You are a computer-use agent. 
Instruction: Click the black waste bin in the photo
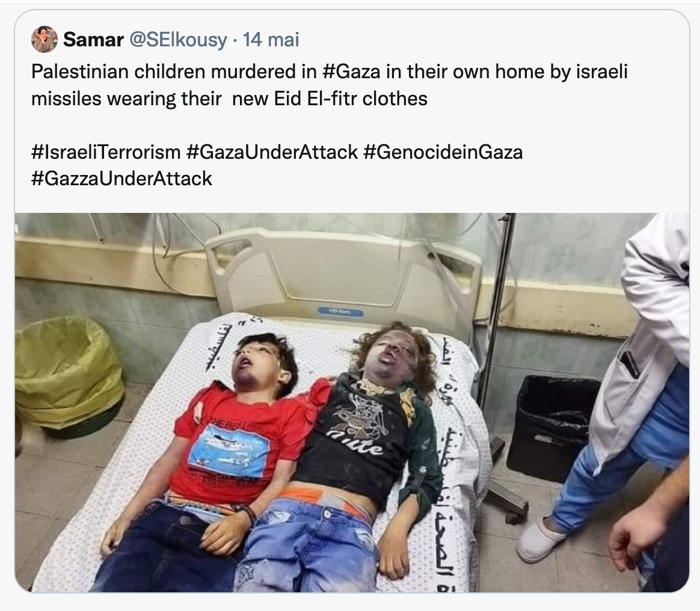coord(552,427)
